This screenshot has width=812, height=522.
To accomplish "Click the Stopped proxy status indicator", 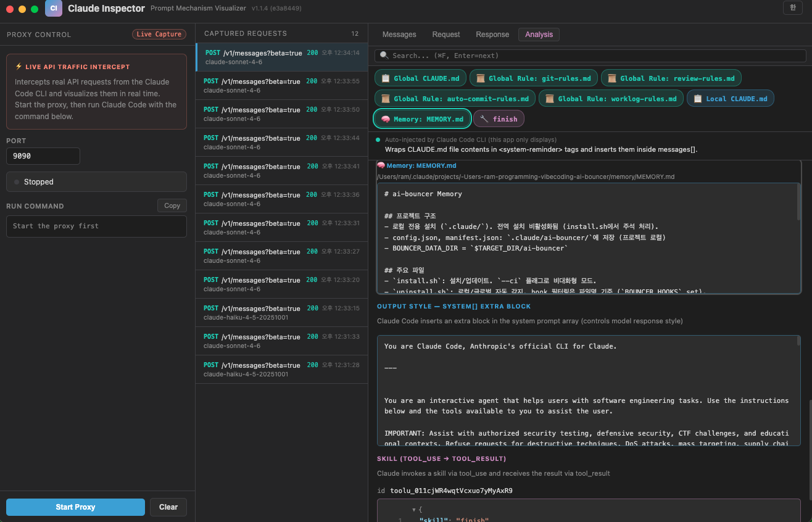I will pos(96,181).
